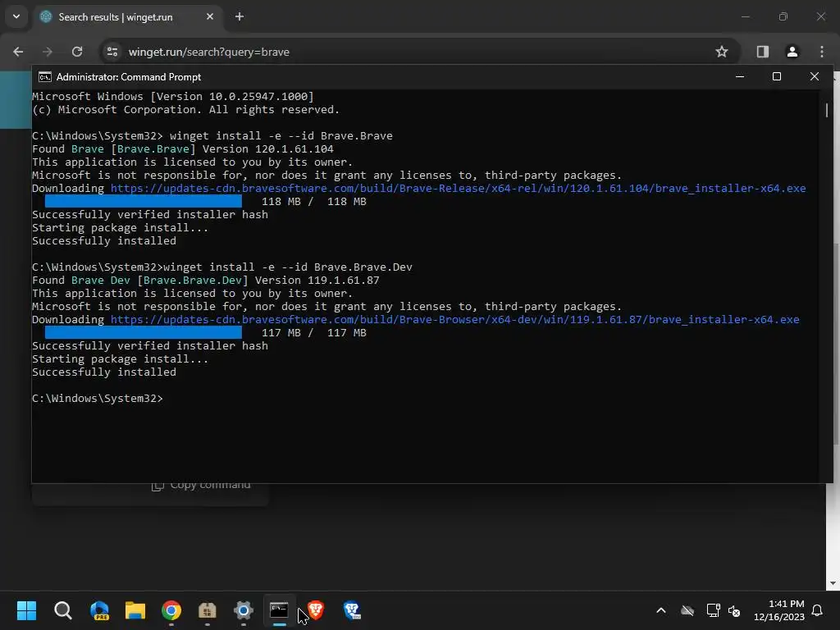
Task: Click the 117 MB download progress bar
Action: (x=143, y=333)
